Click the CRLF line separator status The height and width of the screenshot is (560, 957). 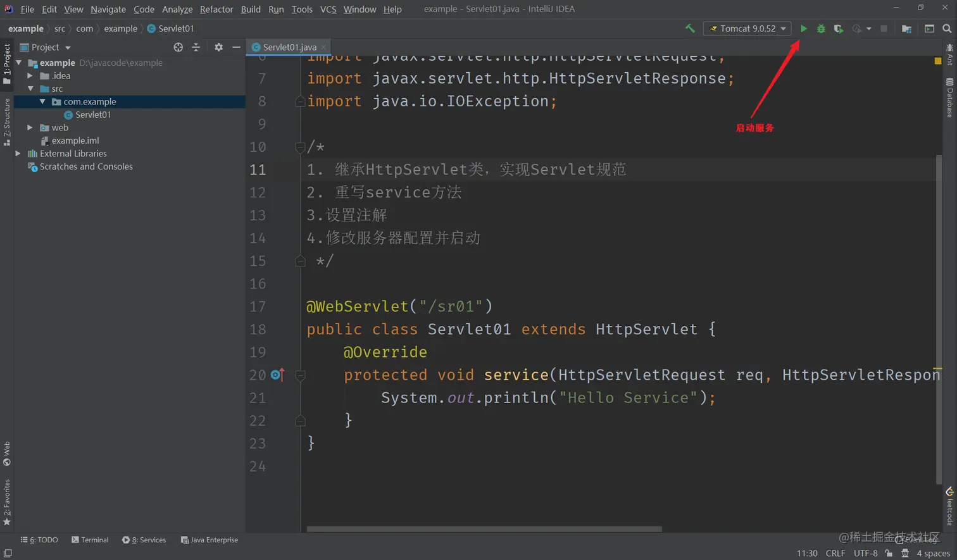(835, 553)
